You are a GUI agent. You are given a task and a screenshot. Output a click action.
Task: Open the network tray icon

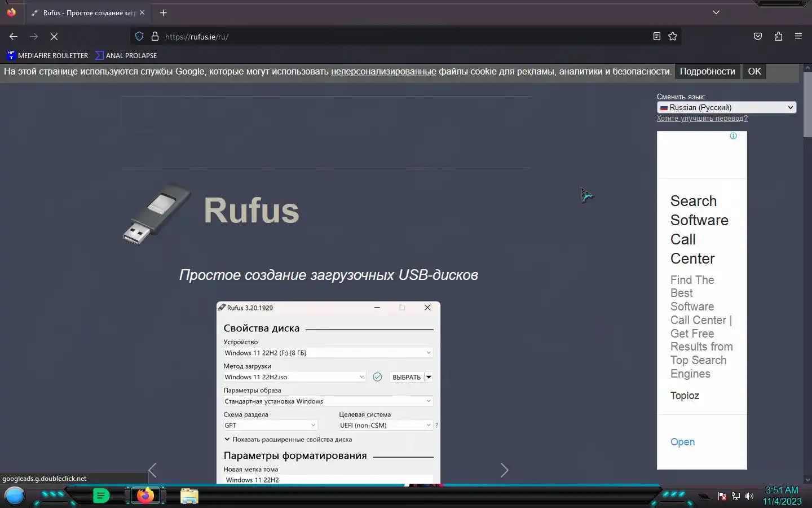click(736, 496)
